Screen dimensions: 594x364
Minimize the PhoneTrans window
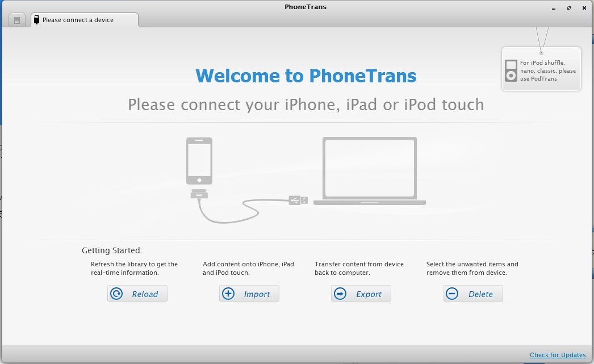point(554,8)
